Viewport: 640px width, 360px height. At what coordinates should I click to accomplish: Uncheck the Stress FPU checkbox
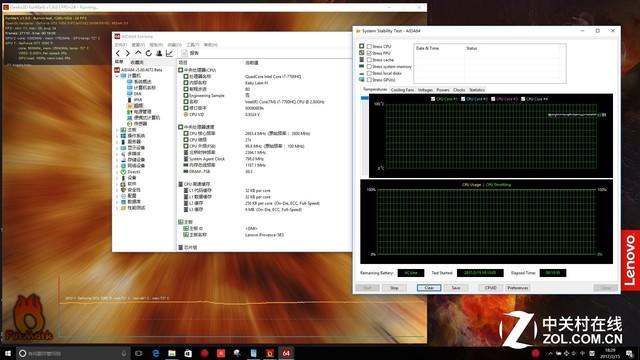click(369, 53)
